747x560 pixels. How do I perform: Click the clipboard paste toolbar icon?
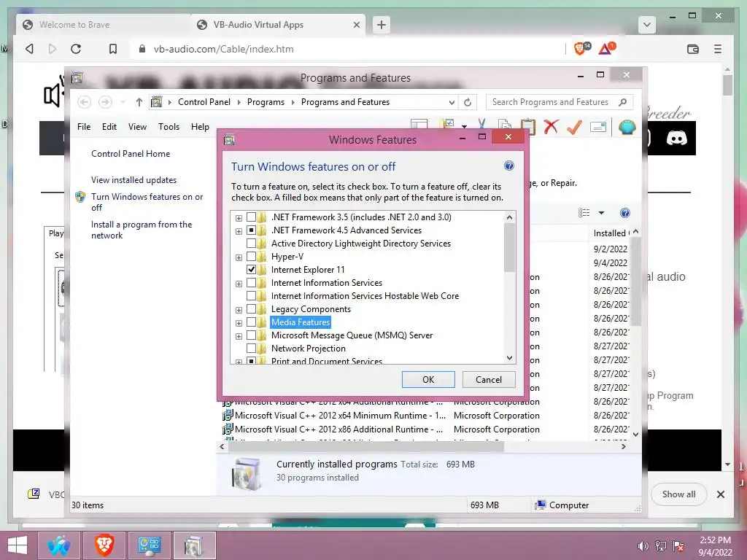click(528, 127)
